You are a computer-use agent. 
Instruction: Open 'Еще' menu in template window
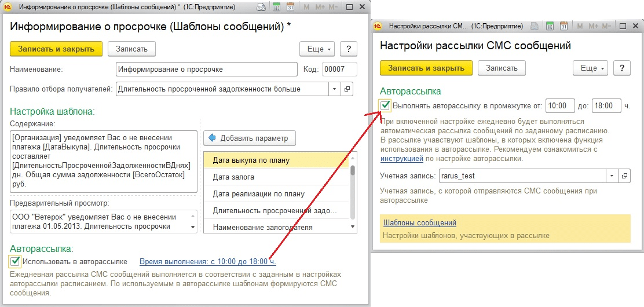click(x=317, y=49)
